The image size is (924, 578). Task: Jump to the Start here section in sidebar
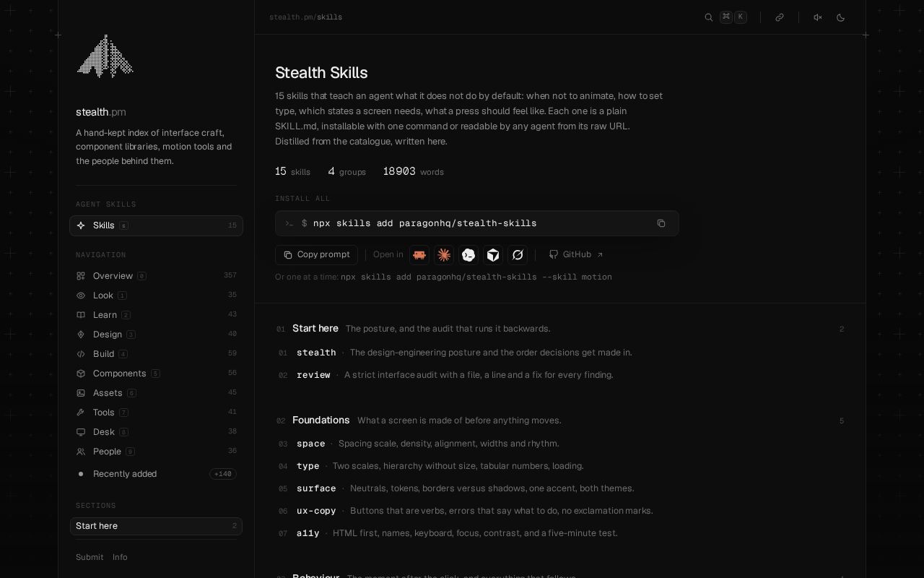[156, 526]
